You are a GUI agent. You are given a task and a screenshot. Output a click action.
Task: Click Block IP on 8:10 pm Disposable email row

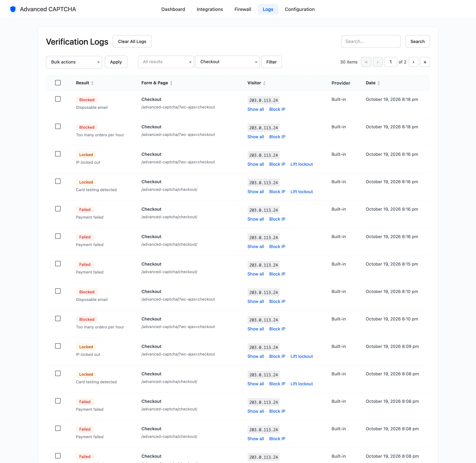pyautogui.click(x=277, y=302)
